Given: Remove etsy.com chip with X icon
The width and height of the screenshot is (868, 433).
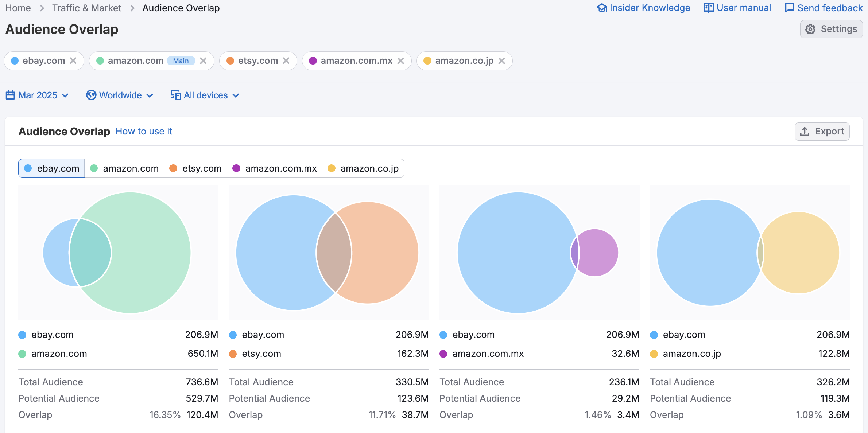Looking at the screenshot, I should tap(286, 61).
